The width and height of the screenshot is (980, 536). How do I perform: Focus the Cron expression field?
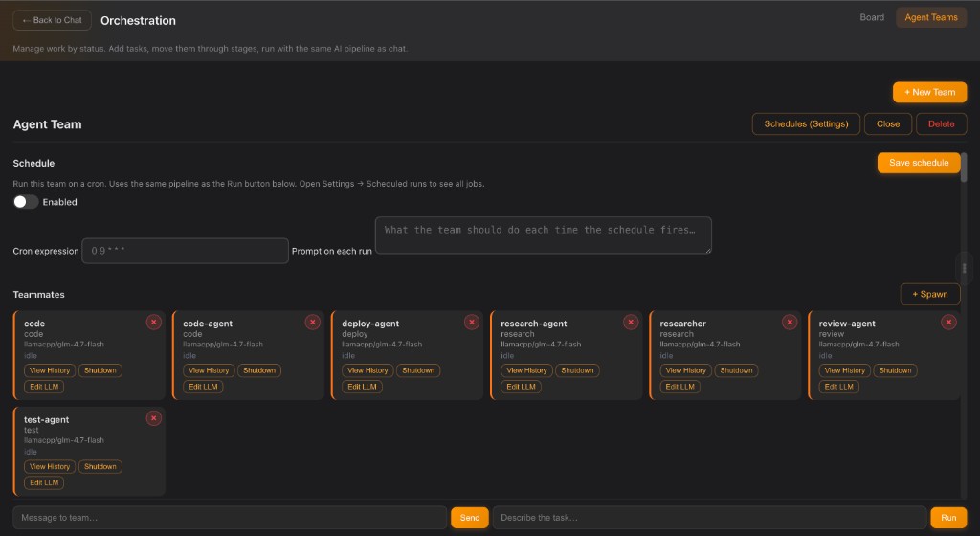[x=185, y=251]
